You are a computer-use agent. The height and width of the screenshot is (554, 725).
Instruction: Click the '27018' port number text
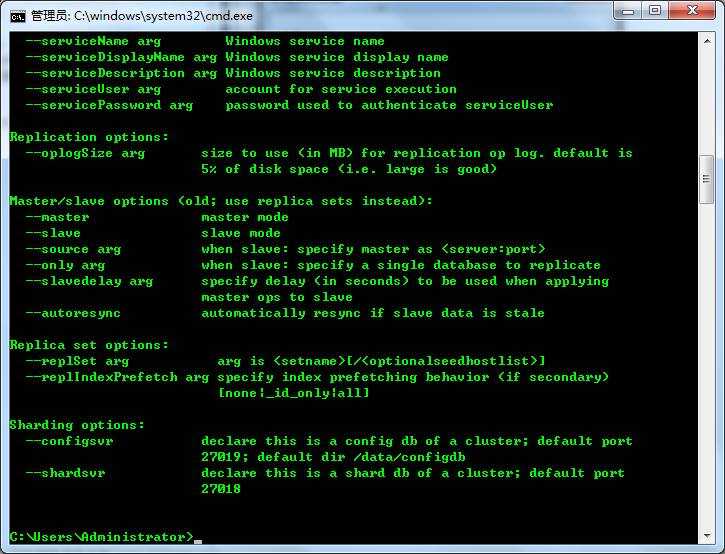click(x=221, y=489)
